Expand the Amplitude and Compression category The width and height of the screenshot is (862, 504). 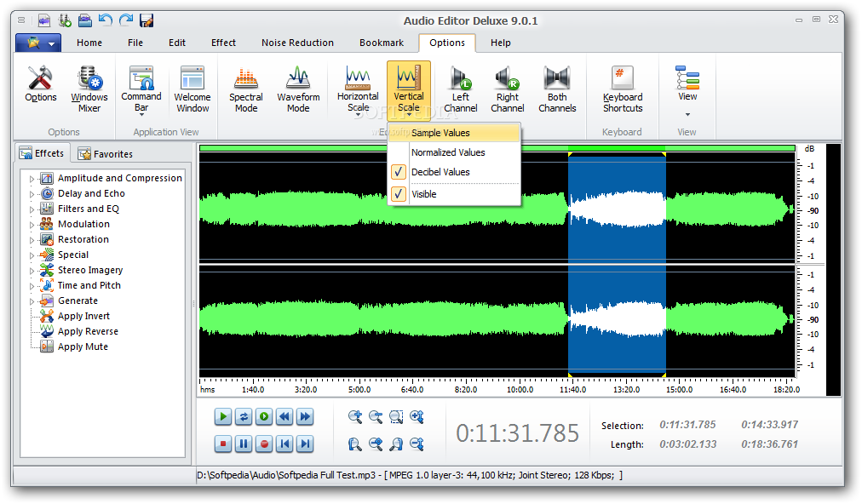click(32, 179)
